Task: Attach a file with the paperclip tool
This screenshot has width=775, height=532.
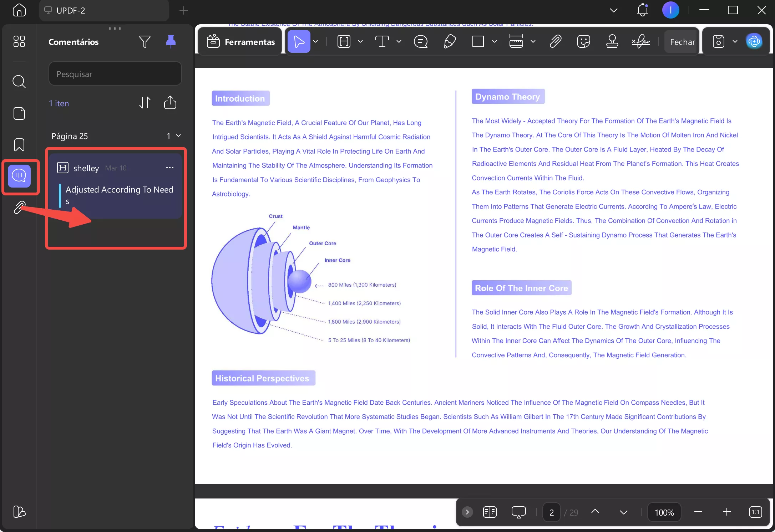Action: click(555, 41)
